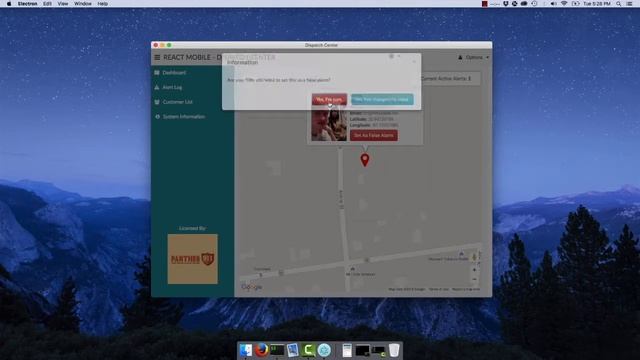Screen dimensions: 640x360
Task: Click the Panther licensee logo image
Action: tap(193, 259)
